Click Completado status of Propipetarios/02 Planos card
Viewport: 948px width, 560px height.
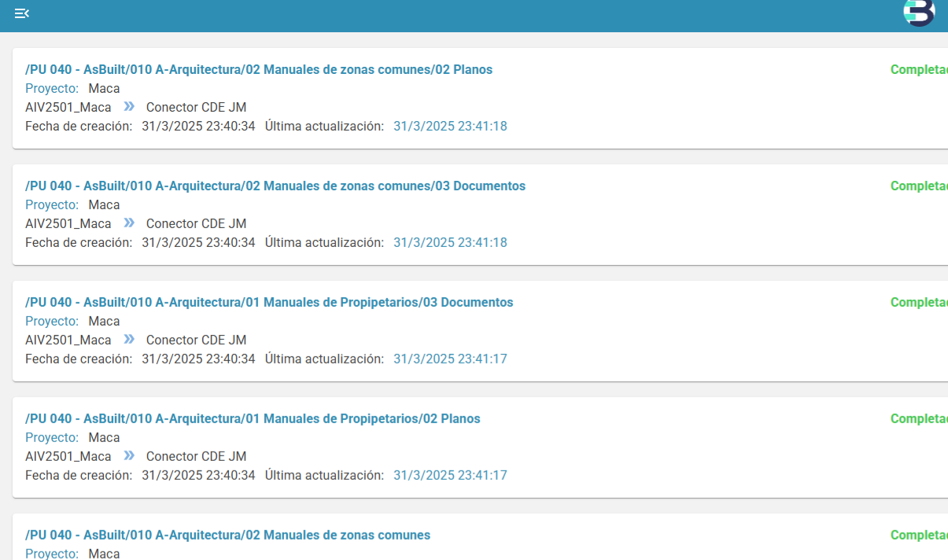[918, 418]
